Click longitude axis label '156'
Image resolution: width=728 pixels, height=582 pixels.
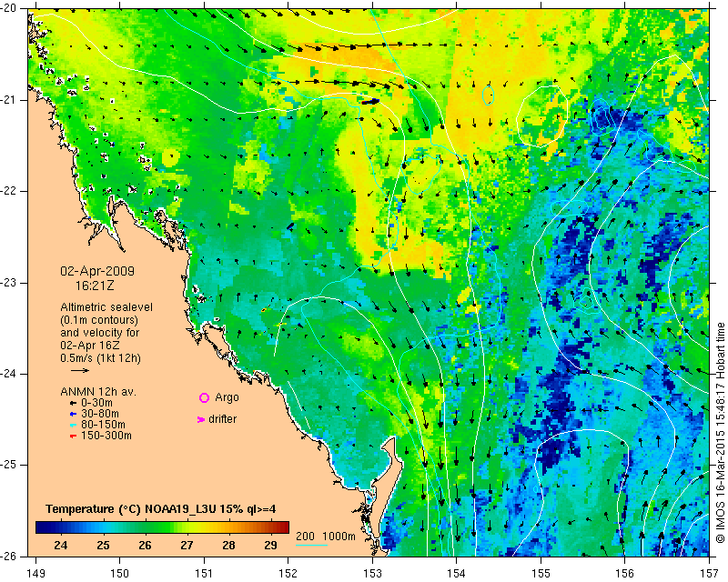point(625,574)
